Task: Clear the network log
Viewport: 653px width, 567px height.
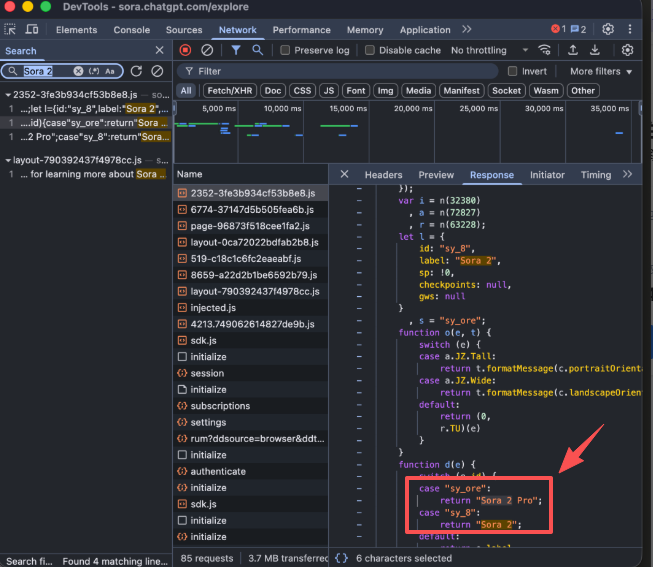Action: 207,50
